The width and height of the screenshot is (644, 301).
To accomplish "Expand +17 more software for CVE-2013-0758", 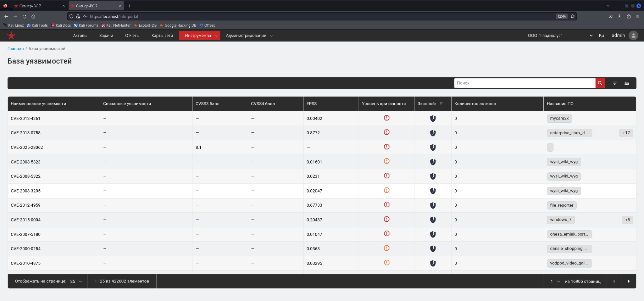I will pos(626,133).
